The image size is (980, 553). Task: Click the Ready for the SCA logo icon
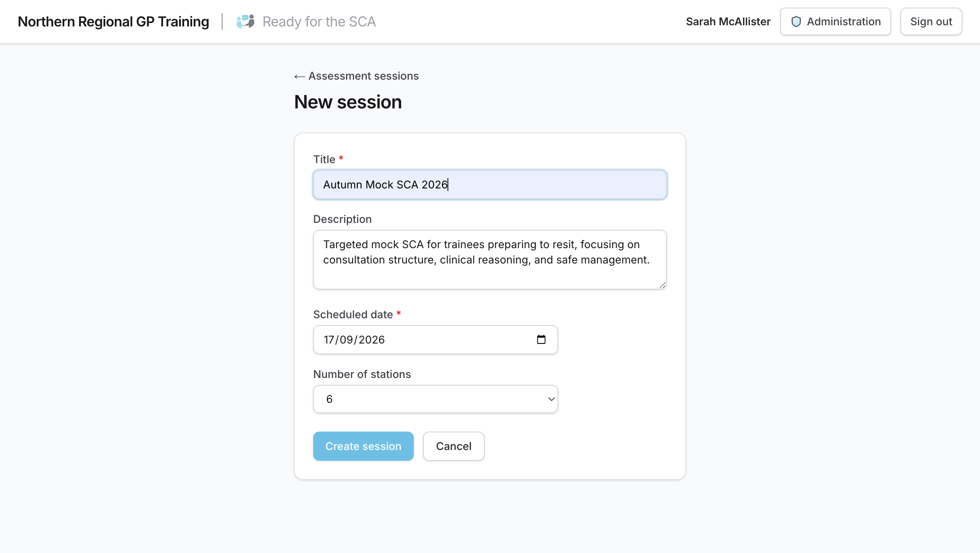coord(245,21)
